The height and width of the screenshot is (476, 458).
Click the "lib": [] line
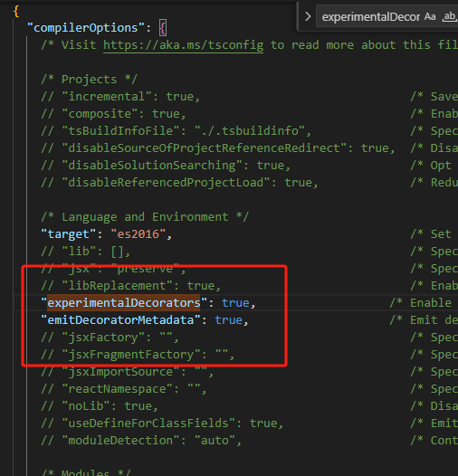click(x=86, y=252)
